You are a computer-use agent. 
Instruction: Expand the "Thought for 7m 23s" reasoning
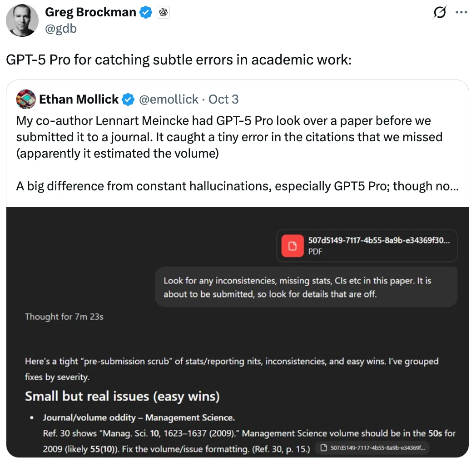coord(64,316)
